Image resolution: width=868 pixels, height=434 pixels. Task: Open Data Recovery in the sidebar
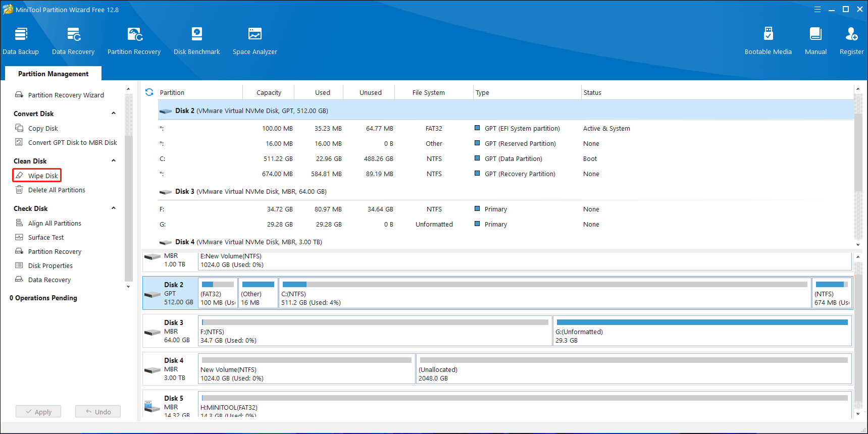click(x=43, y=280)
